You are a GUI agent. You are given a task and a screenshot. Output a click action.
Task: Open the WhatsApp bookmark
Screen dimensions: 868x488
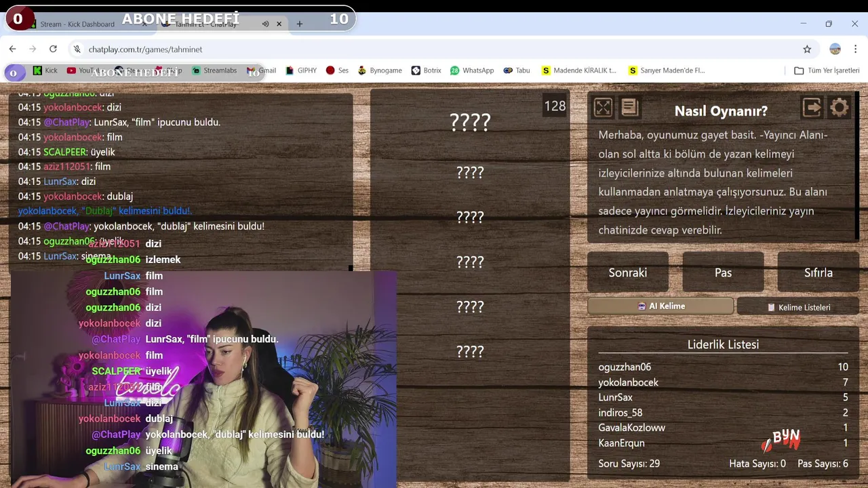pos(472,70)
